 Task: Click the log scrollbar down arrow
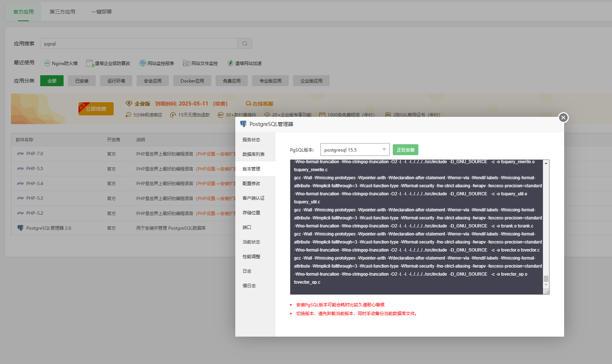(546, 285)
